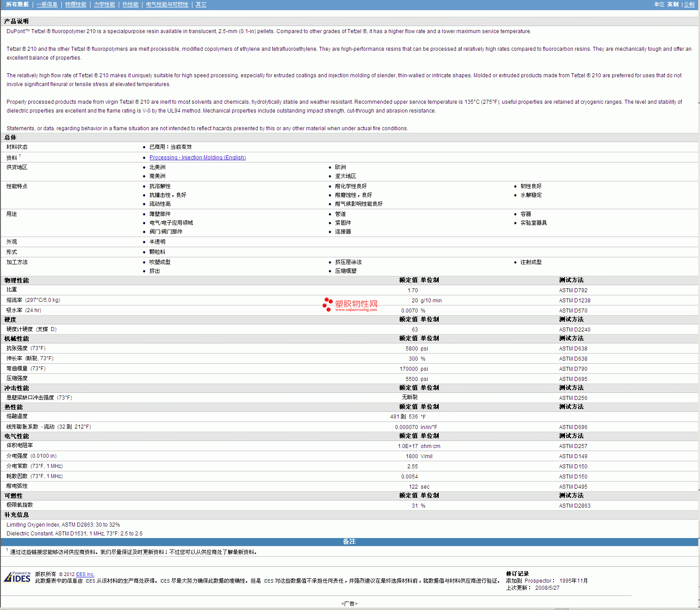This screenshot has height=610, width=700.
Task: Click the <广告> footer label
Action: (x=349, y=604)
